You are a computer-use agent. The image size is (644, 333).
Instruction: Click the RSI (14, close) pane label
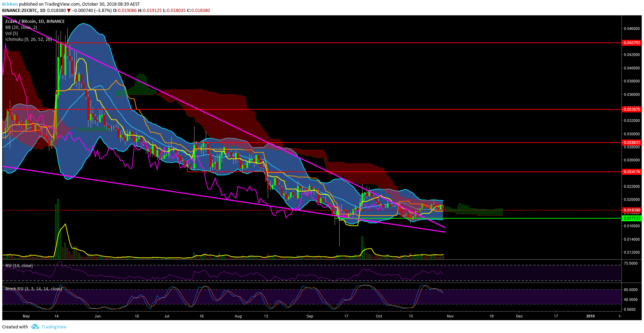pyautogui.click(x=19, y=266)
